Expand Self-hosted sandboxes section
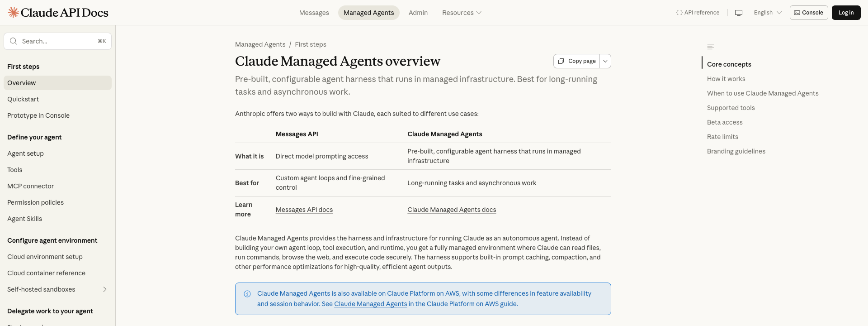 click(105, 289)
